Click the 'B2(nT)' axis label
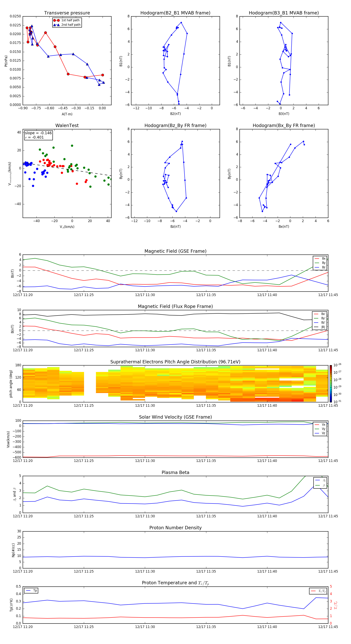This screenshot has height=644, width=351. tap(175, 114)
